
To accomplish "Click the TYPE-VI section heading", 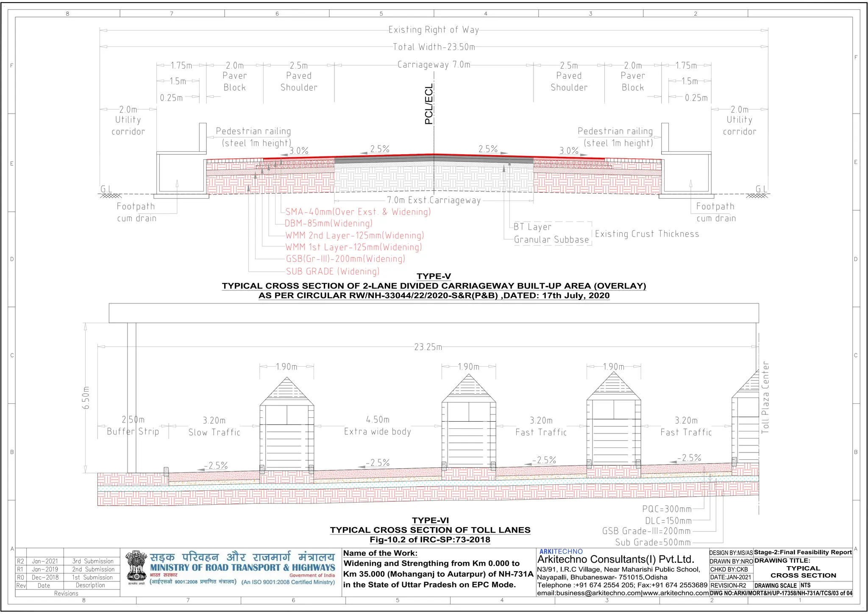I will 430,520.
